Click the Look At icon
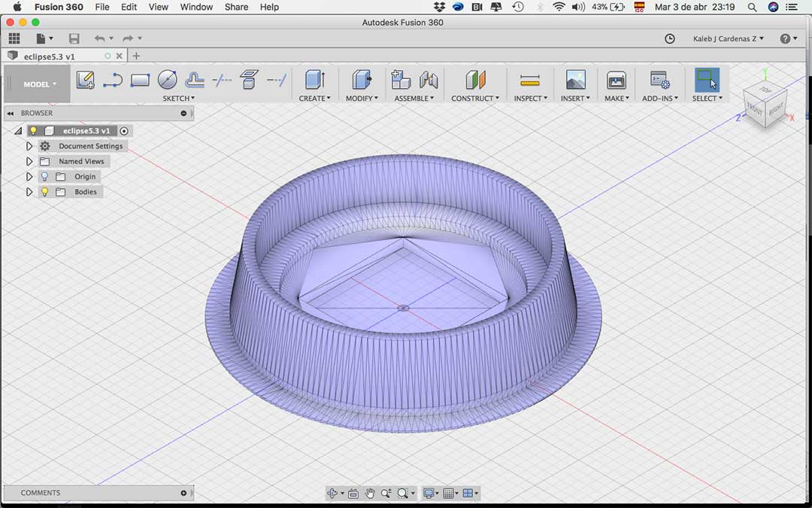The image size is (812, 508). pos(353,493)
